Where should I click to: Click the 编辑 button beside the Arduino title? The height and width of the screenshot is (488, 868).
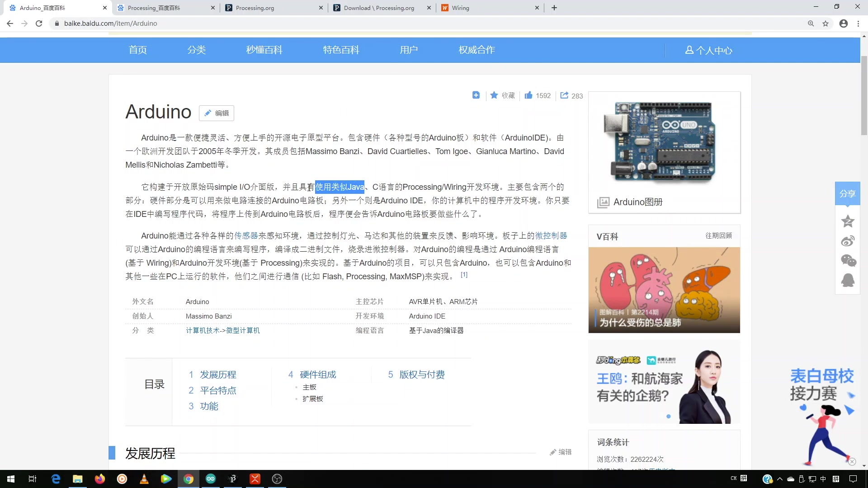(217, 113)
